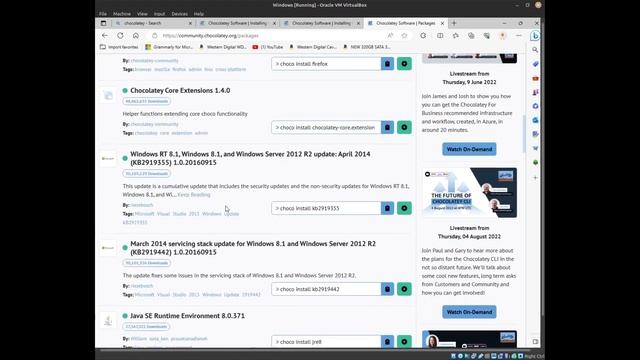Viewport: 640px width, 360px height.
Task: Open the Grammarly bookmark in favorites bar
Action: click(169, 47)
